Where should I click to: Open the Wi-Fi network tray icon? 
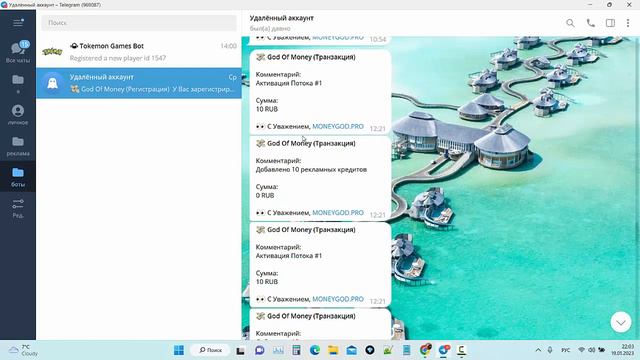[581, 350]
